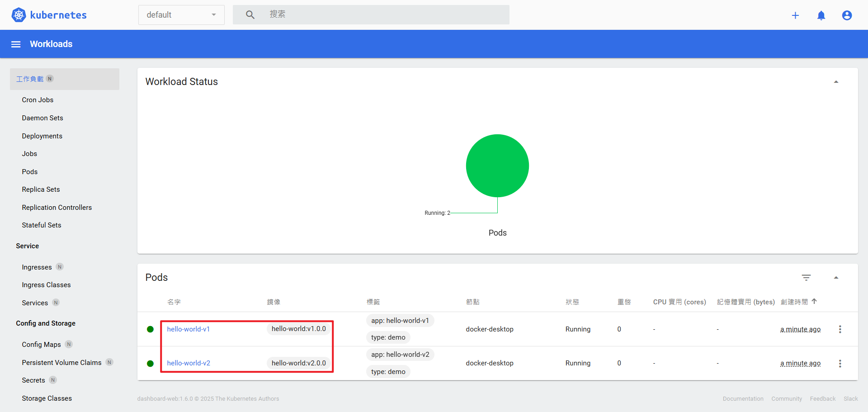Click the search magnifier icon
This screenshot has width=868, height=412.
[250, 15]
